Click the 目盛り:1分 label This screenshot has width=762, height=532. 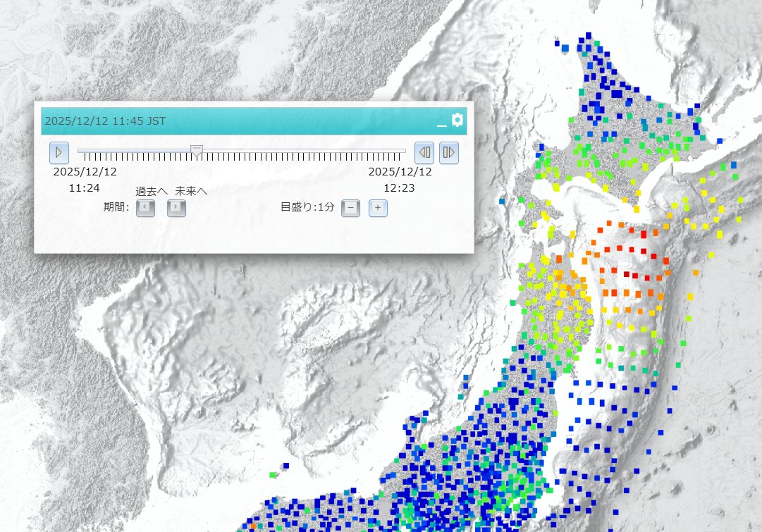coord(307,207)
